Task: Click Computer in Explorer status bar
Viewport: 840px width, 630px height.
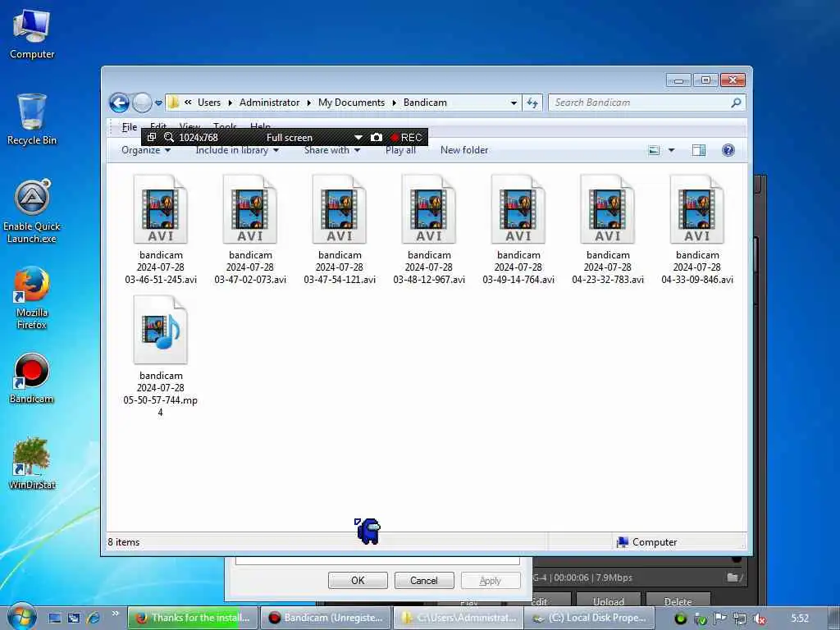Action: coord(647,542)
